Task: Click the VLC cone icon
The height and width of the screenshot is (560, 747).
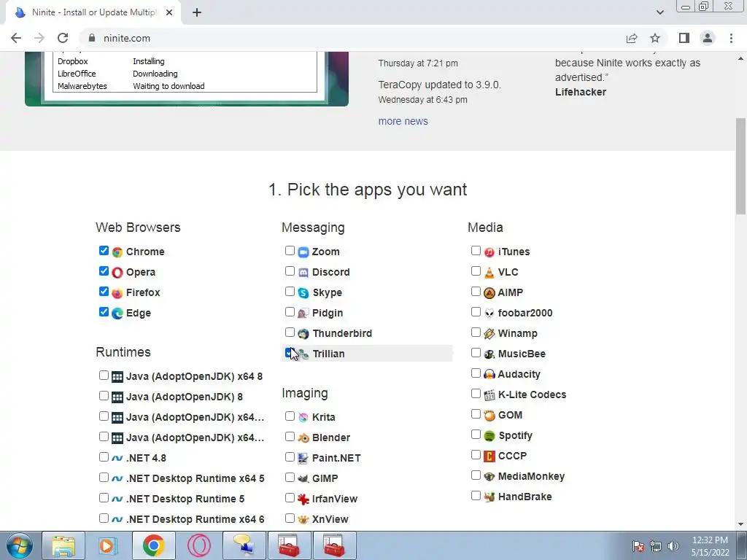Action: pos(489,273)
